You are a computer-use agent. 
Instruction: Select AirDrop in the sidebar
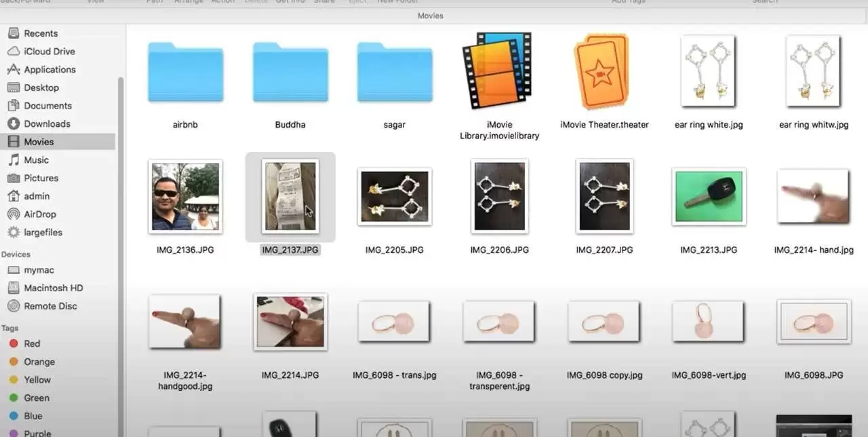(x=40, y=214)
